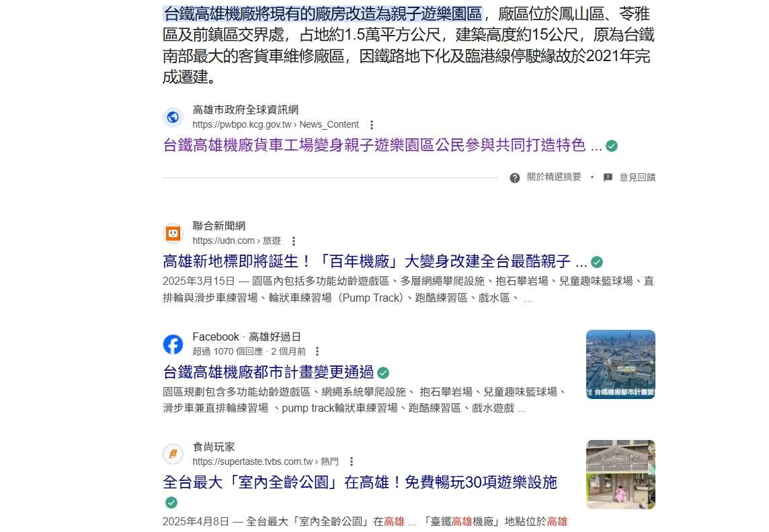769x532 pixels.
Task: Open the three-dot menu beside pwbpo.kcg.gov.tw
Action: coord(372,125)
